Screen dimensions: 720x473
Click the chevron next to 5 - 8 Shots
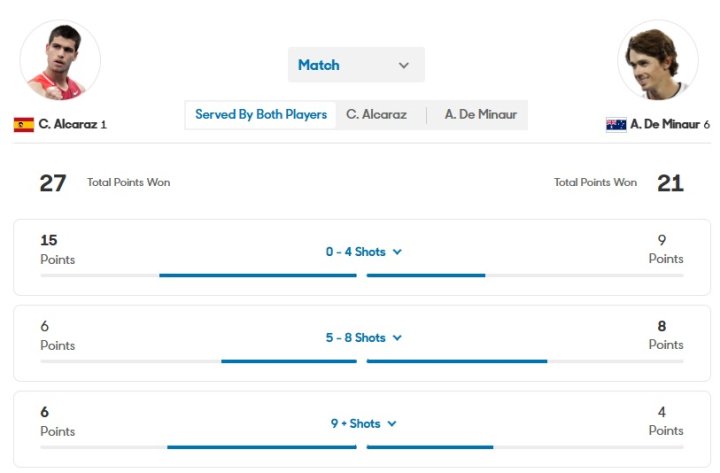point(397,338)
